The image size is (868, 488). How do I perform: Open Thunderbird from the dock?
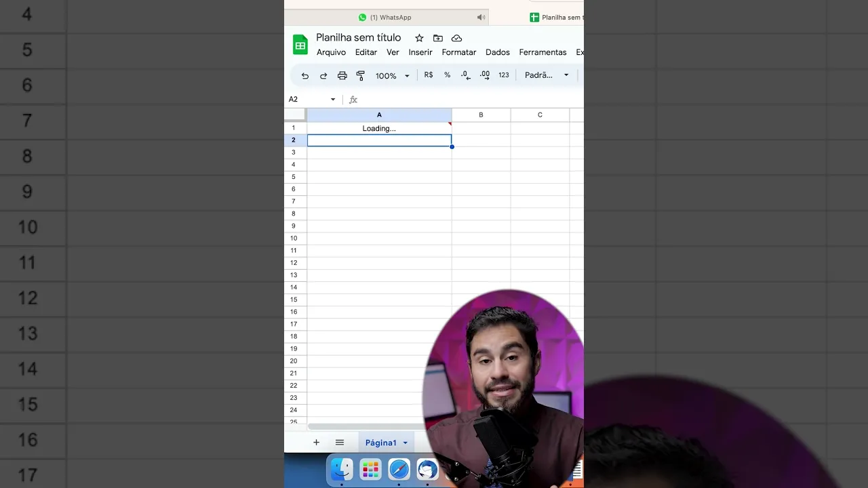428,469
